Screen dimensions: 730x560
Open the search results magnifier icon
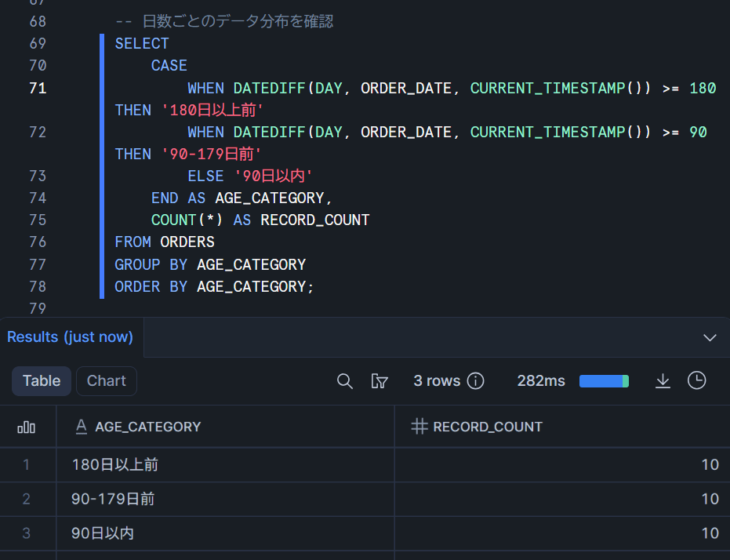pyautogui.click(x=344, y=381)
